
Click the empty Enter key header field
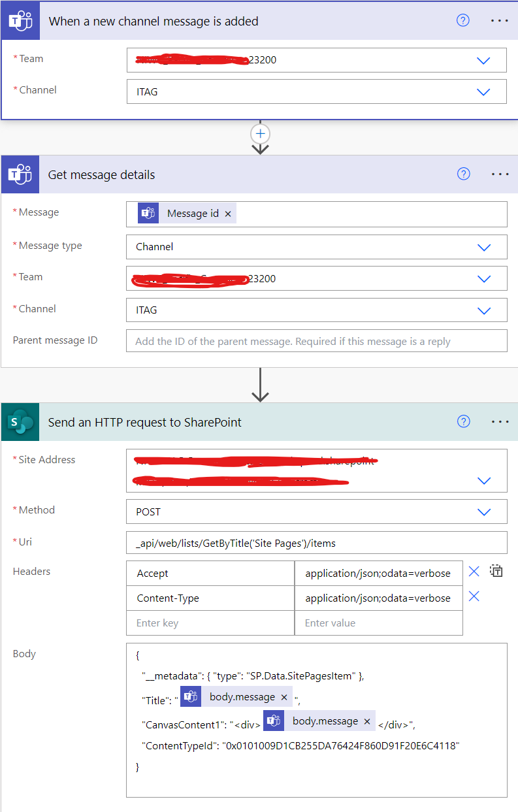(209, 623)
